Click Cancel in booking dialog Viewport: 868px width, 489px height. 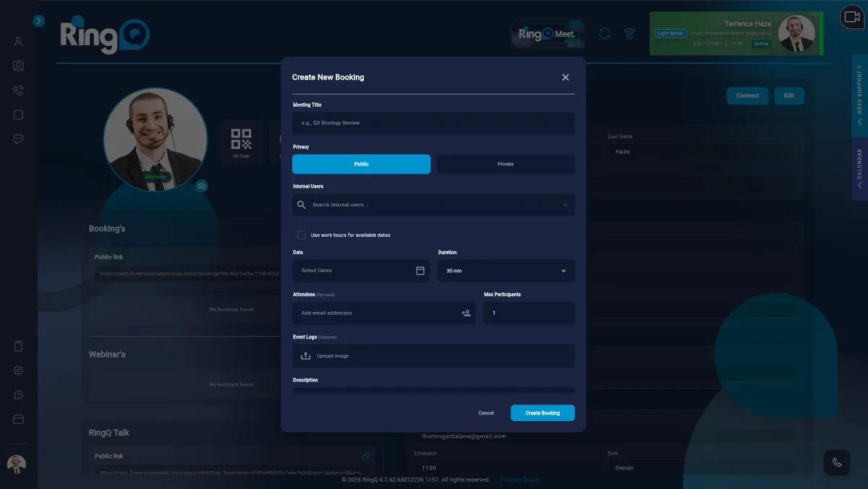pyautogui.click(x=486, y=413)
